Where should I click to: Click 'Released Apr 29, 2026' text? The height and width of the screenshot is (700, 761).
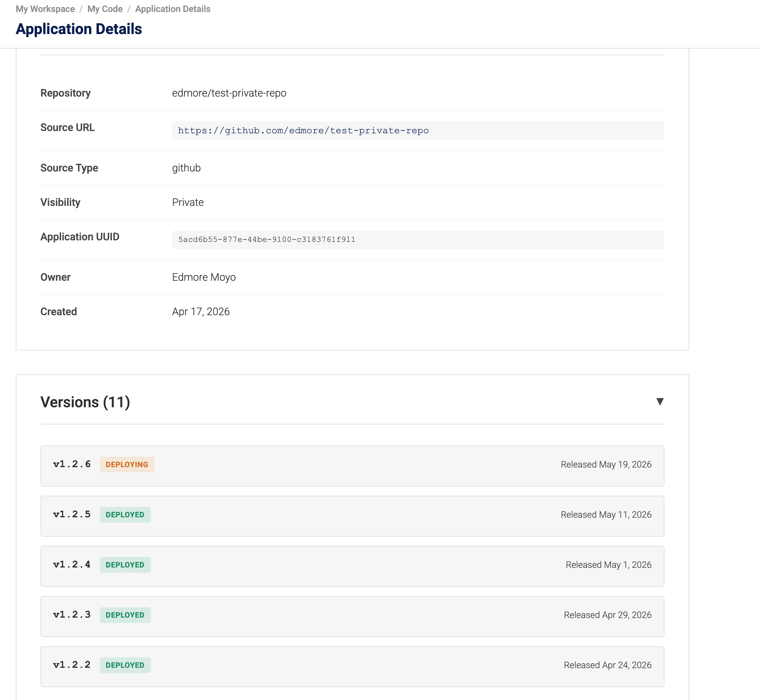(x=607, y=615)
